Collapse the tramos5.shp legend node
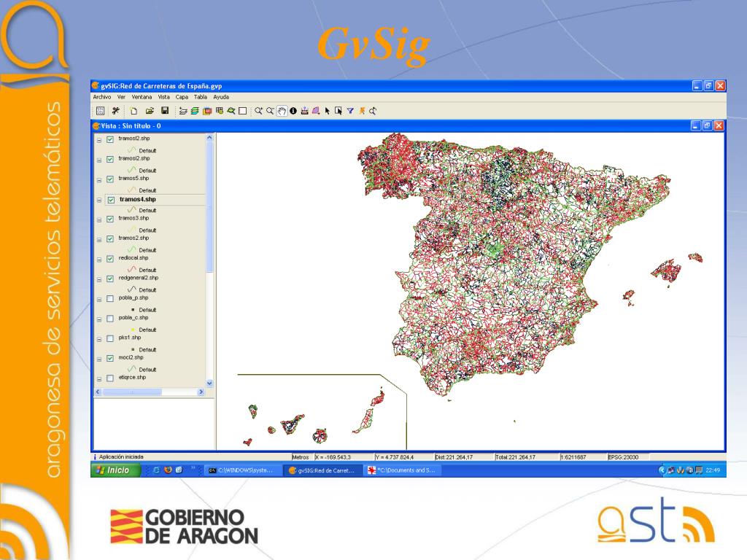The height and width of the screenshot is (560, 747). coord(99,180)
